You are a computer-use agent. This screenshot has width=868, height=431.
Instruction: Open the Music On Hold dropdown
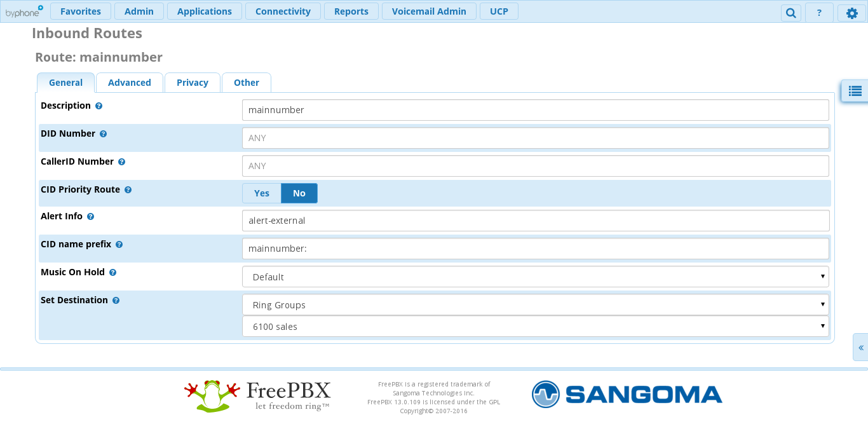(536, 277)
